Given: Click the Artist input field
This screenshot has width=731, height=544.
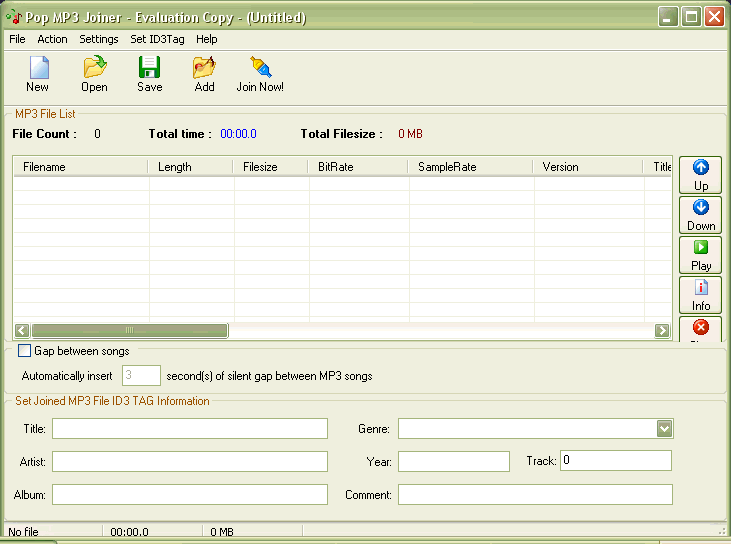Looking at the screenshot, I should coord(190,461).
